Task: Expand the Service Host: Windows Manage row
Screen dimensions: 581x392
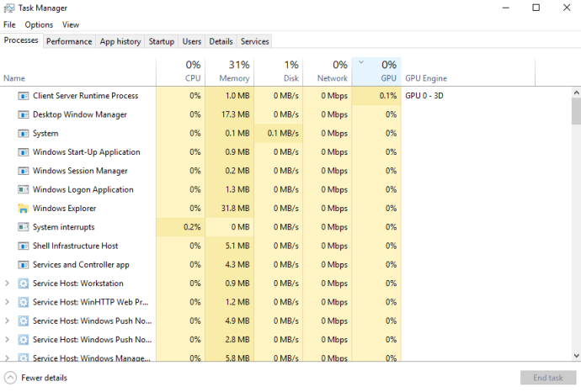Action: (8, 358)
